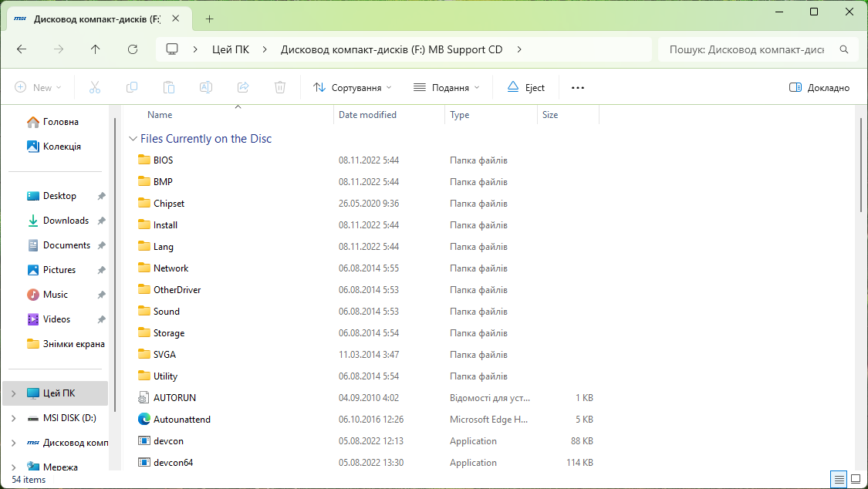
Task: Click the file list vertical scrollbar
Action: pos(861,164)
